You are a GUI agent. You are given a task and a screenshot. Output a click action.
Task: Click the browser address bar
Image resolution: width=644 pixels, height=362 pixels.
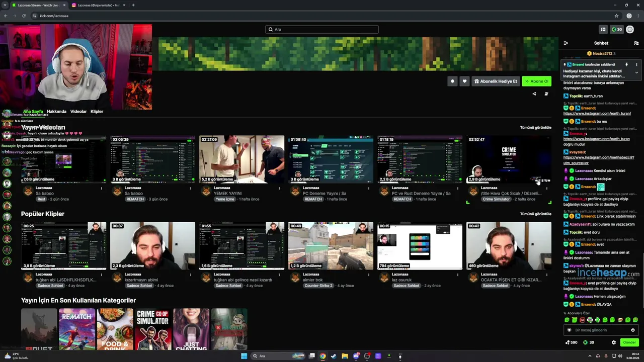point(322,16)
